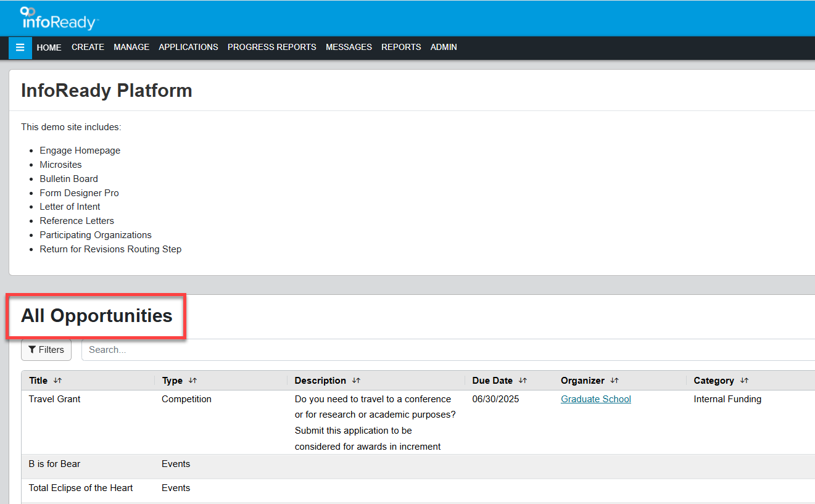Select the B is for Bear row title
This screenshot has height=504, width=815.
(x=54, y=464)
